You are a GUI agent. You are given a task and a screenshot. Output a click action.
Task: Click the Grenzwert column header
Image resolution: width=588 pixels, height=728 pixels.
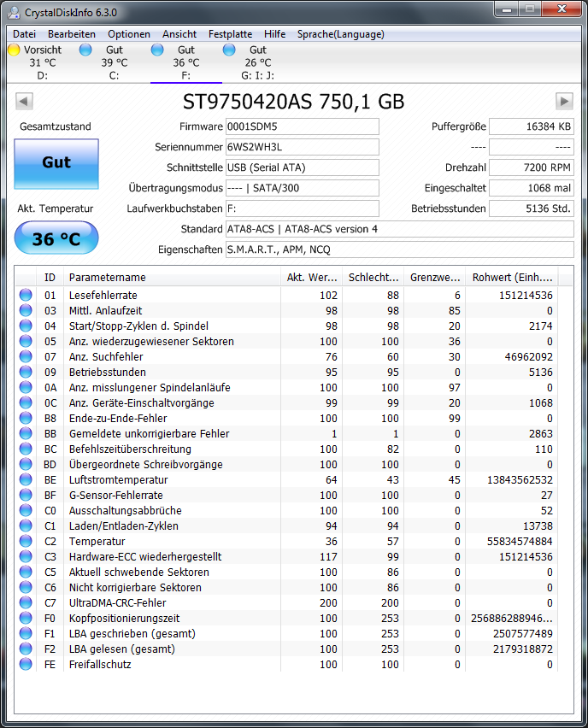click(x=435, y=277)
